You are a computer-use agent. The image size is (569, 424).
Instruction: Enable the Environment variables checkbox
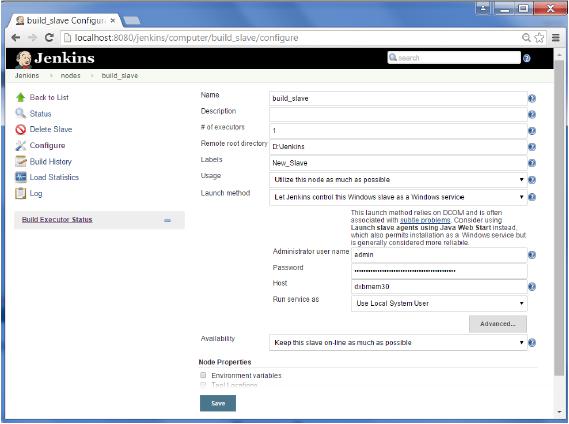[203, 375]
